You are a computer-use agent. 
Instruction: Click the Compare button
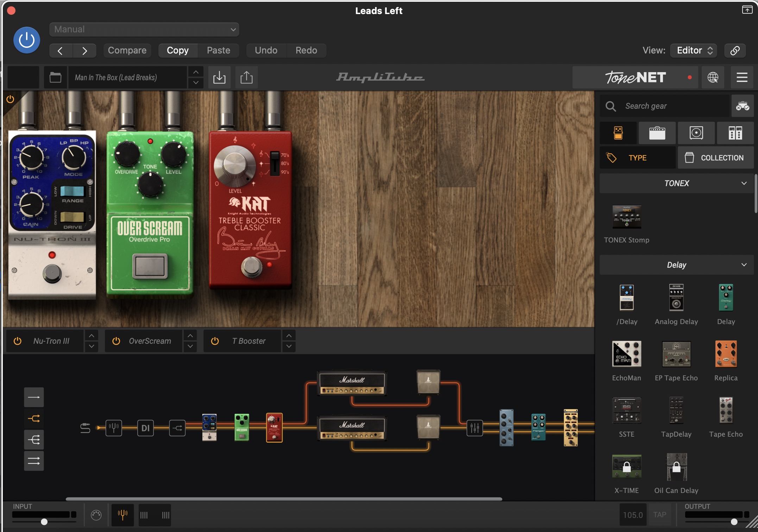click(x=127, y=50)
